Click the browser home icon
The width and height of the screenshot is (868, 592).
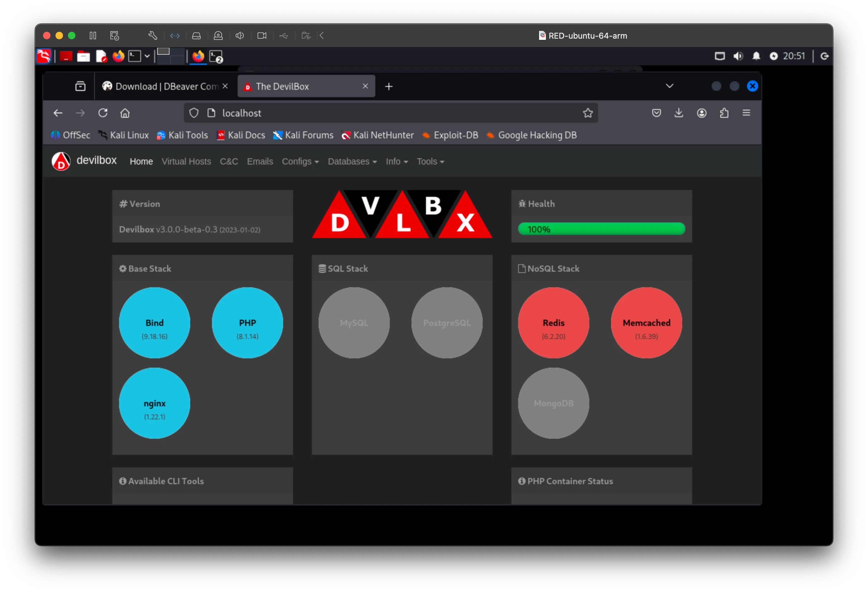pyautogui.click(x=125, y=113)
